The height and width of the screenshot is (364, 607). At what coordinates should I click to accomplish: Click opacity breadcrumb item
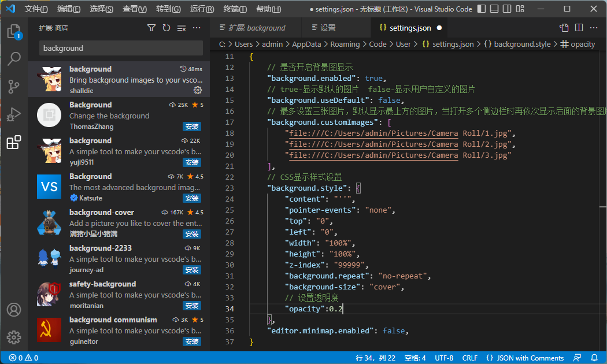[x=578, y=44]
